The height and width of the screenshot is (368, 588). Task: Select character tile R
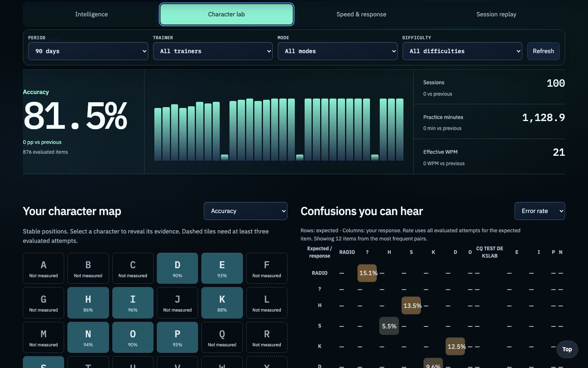[267, 337]
